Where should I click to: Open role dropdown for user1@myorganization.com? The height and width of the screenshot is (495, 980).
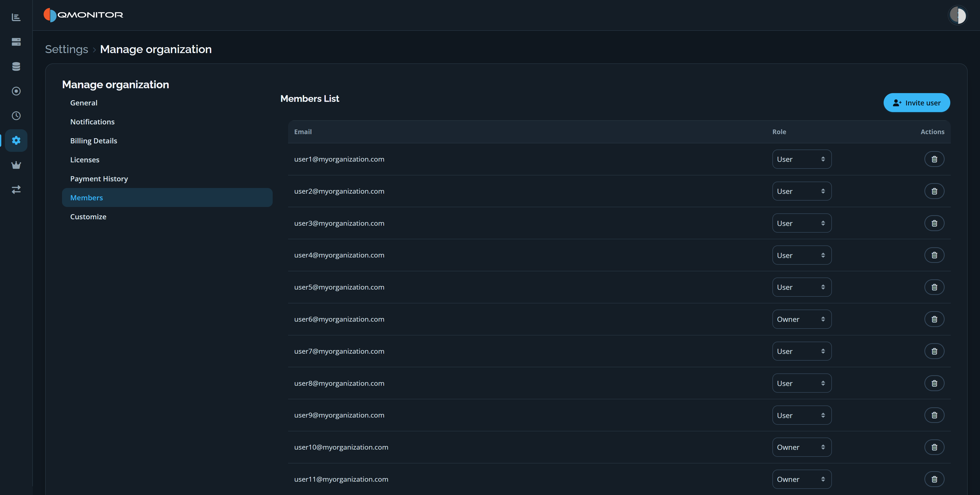click(802, 159)
